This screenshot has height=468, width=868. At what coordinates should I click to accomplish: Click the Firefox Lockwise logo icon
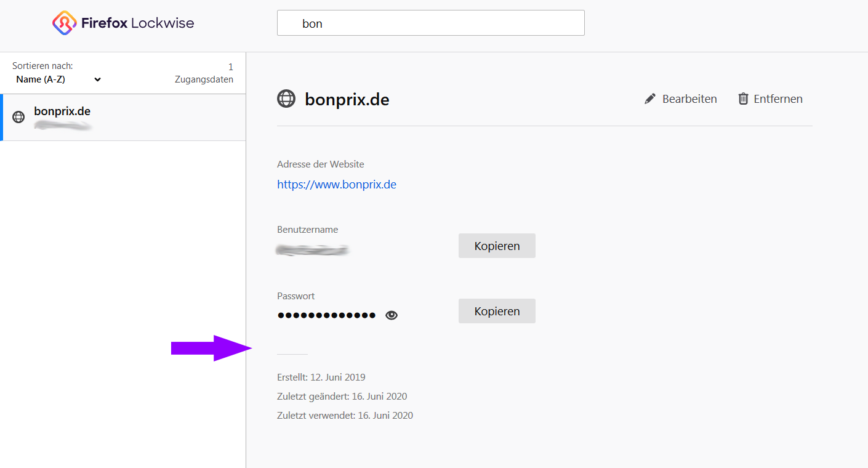(64, 23)
